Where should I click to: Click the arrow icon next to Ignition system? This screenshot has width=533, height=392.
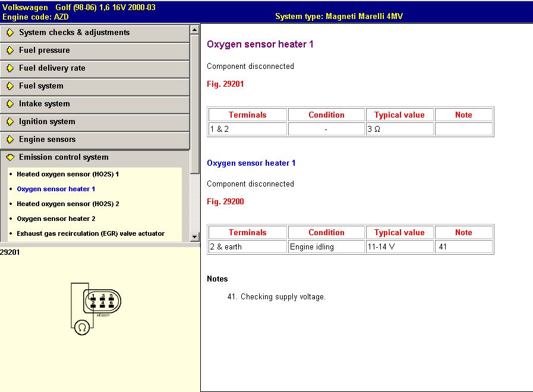(10, 122)
